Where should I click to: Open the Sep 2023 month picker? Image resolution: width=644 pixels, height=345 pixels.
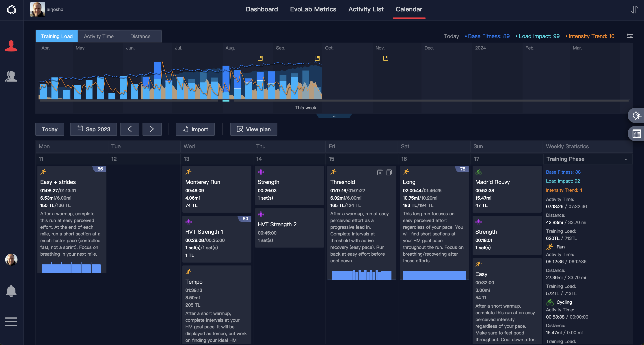[93, 129]
